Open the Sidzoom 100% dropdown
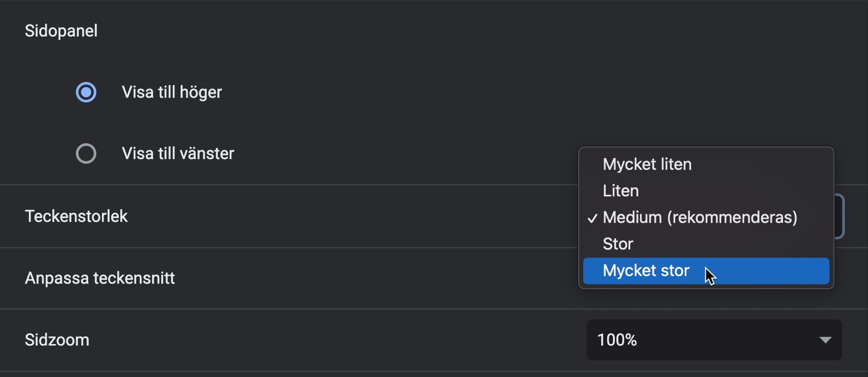 714,340
